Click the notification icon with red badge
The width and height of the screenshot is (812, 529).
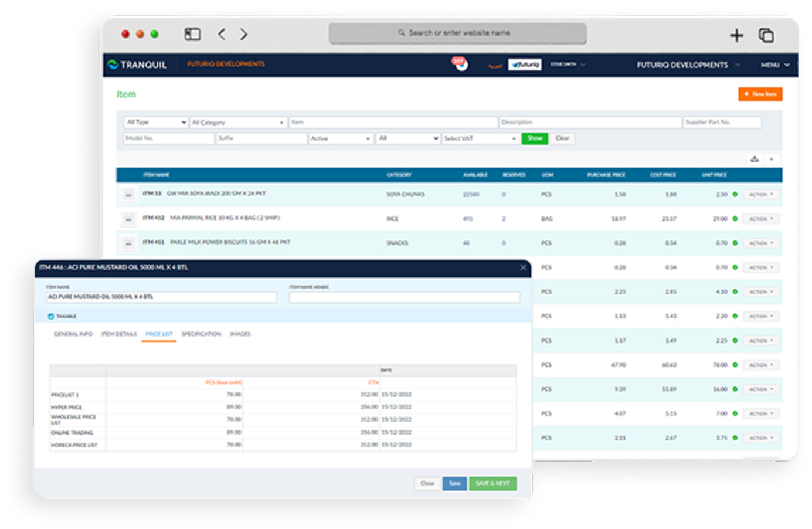coord(460,64)
